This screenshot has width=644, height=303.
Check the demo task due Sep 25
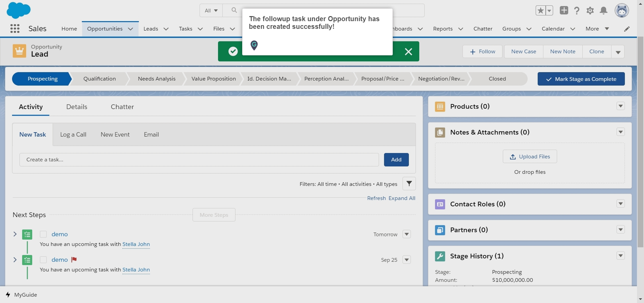(43, 260)
